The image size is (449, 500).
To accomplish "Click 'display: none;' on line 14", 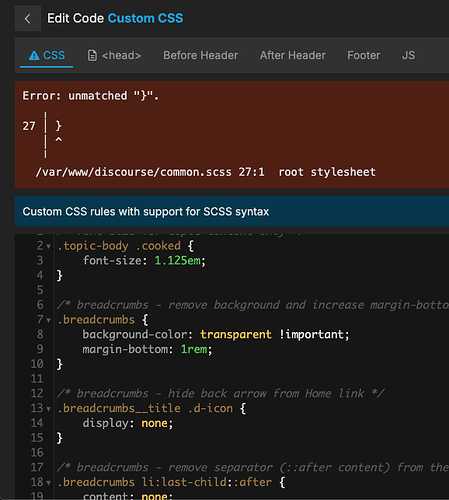I will (x=128, y=423).
